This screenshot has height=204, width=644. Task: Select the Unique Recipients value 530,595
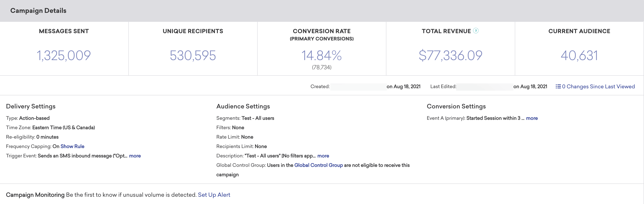point(193,55)
